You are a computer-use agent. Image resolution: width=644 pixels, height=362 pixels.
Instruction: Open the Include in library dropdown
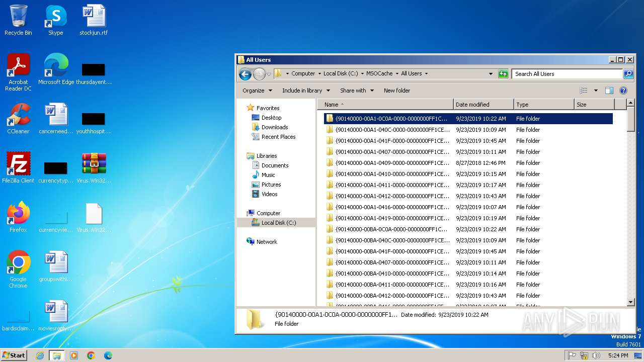[306, 90]
